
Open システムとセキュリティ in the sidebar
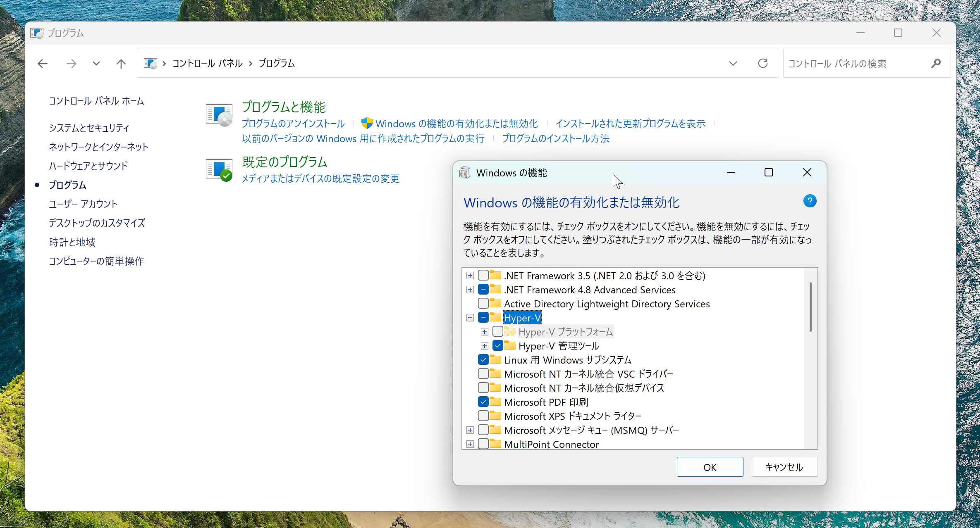pos(89,128)
